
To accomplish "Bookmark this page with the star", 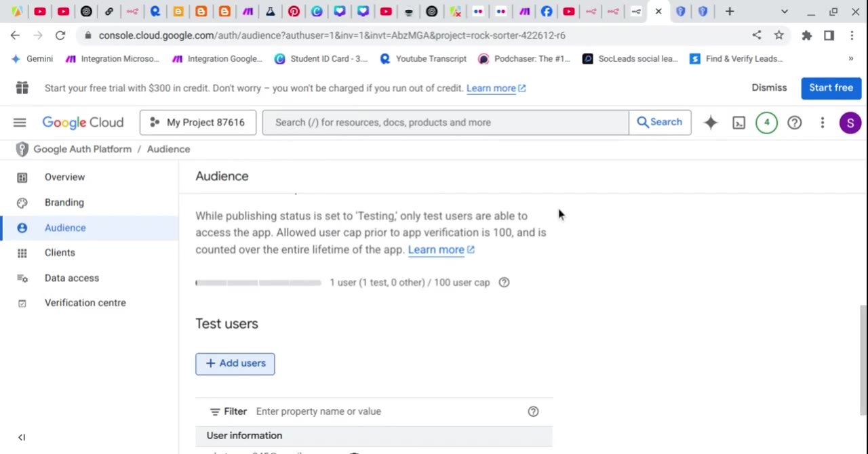I will [x=779, y=35].
